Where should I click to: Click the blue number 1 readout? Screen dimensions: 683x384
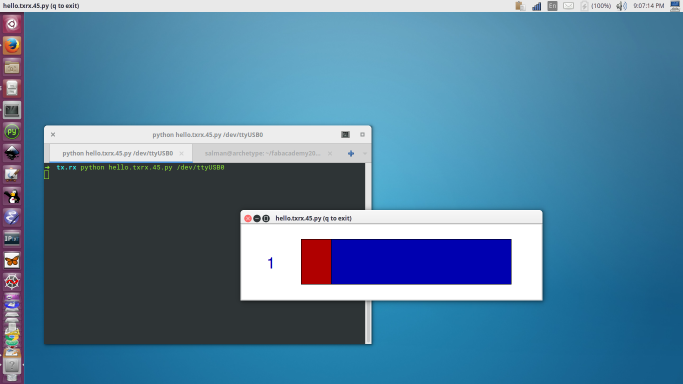pos(270,263)
